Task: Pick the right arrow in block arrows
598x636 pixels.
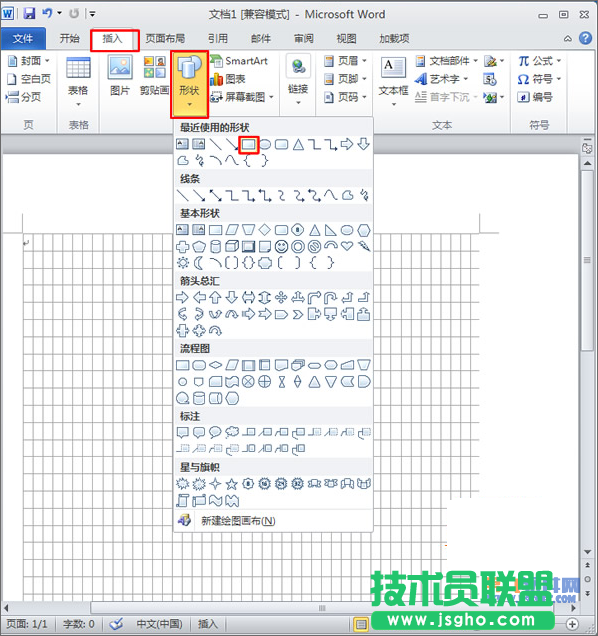Action: 183,297
